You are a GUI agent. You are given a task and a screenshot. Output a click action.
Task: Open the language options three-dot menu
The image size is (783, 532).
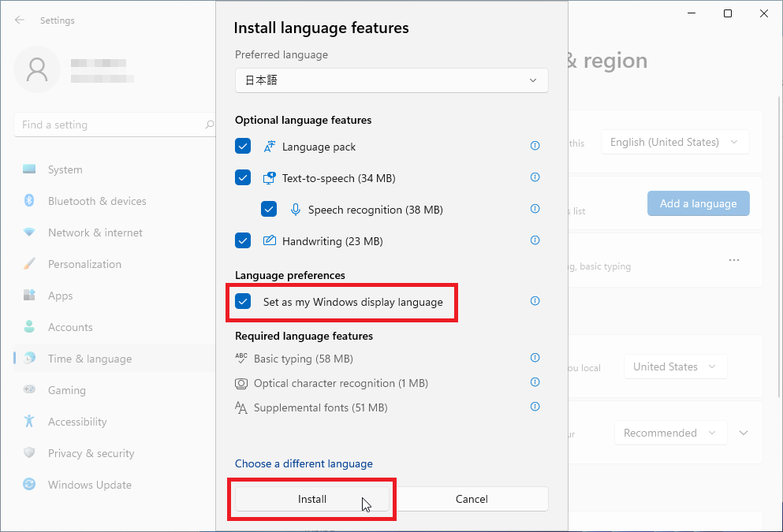coord(733,260)
